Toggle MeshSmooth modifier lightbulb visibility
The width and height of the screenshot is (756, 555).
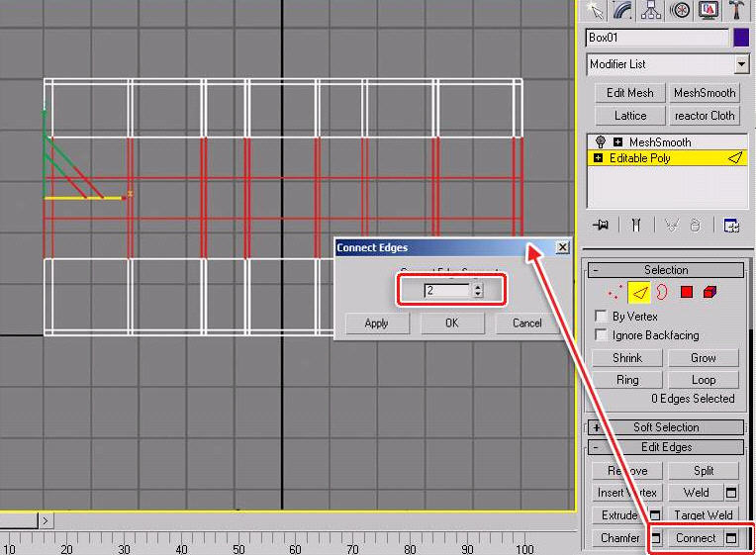600,142
